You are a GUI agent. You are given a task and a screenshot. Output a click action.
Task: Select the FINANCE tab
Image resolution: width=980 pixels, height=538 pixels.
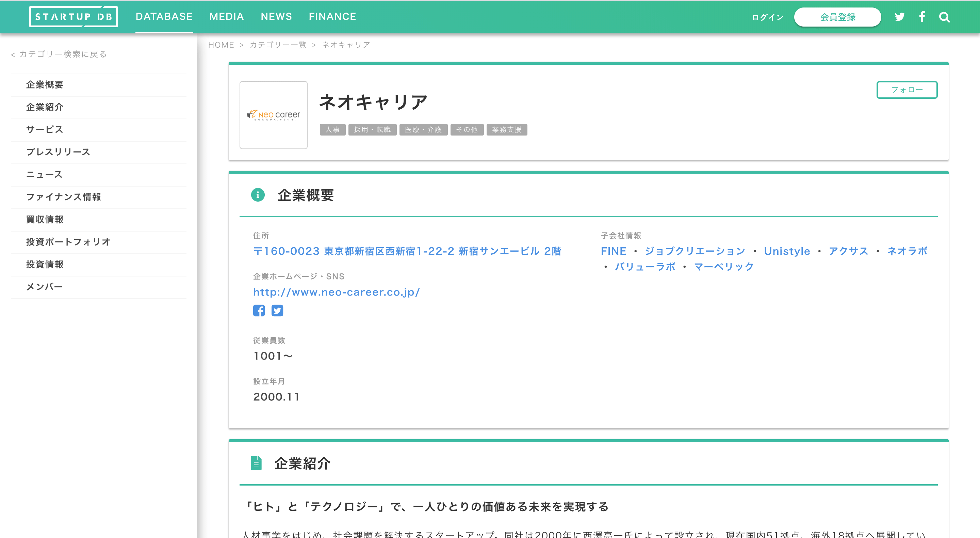332,16
